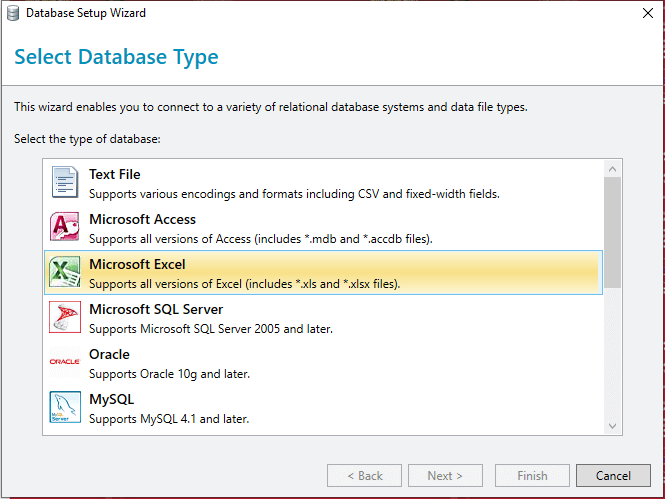Click 'Supports various encodings and formats' description
This screenshot has height=499, width=665.
pyautogui.click(x=294, y=194)
